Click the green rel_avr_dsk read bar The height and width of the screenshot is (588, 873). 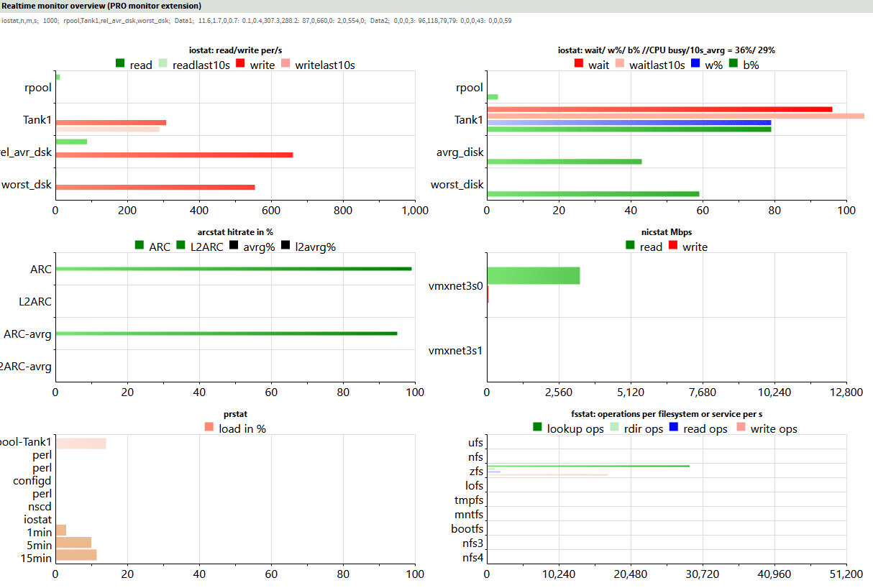(71, 142)
